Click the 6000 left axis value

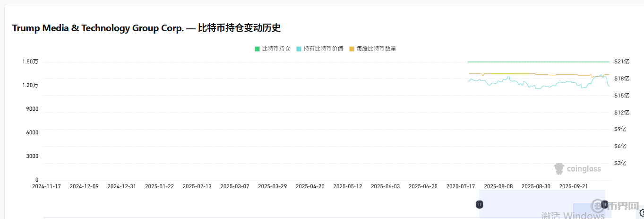coord(32,132)
